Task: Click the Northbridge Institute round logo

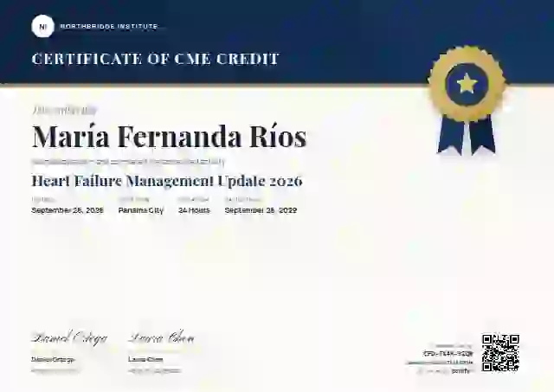Action: tap(42, 26)
